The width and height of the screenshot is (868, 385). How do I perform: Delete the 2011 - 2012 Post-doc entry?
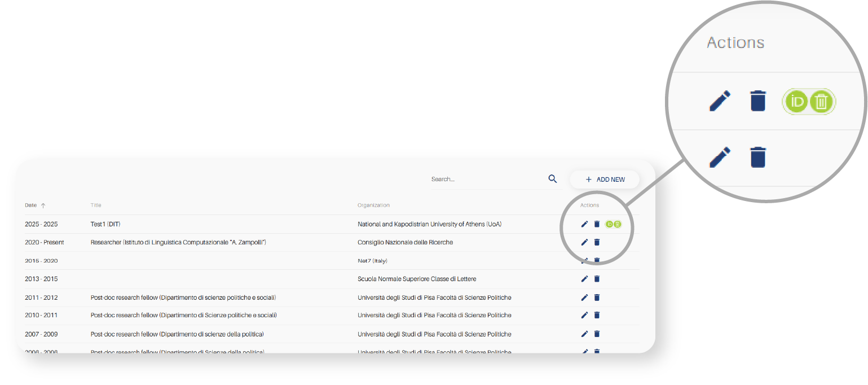(597, 297)
